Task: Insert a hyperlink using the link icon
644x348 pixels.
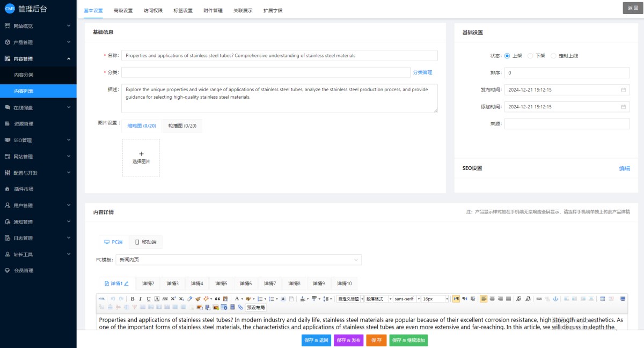Action: coord(539,299)
